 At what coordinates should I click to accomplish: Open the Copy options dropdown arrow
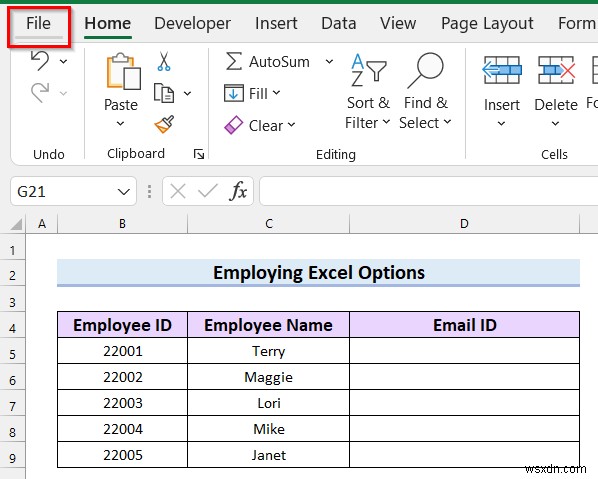pyautogui.click(x=187, y=93)
